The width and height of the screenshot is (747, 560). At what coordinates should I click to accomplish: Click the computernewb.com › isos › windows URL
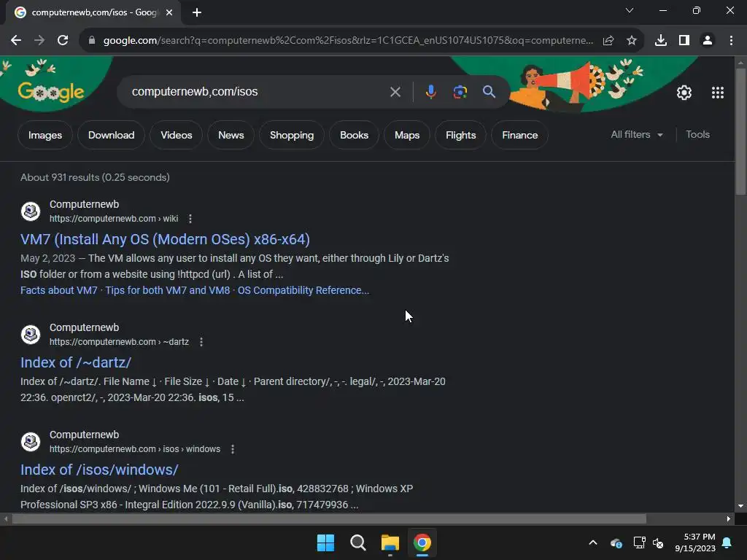tap(135, 449)
